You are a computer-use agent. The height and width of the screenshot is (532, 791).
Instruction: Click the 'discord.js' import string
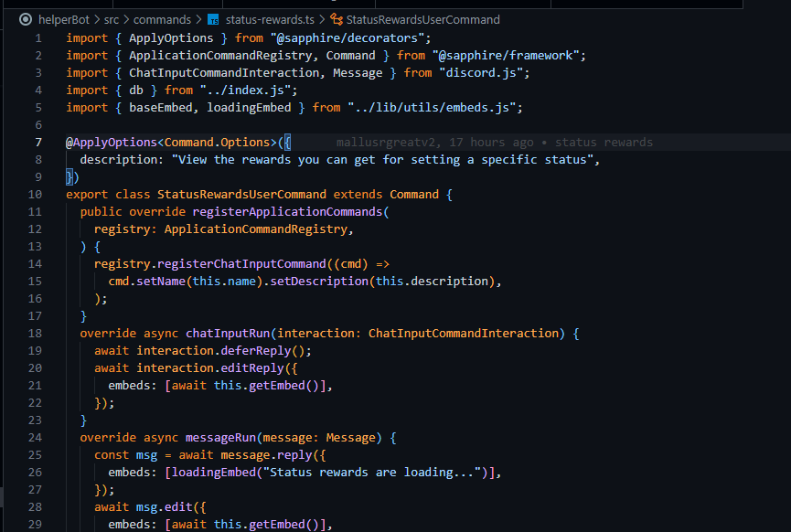(x=481, y=72)
